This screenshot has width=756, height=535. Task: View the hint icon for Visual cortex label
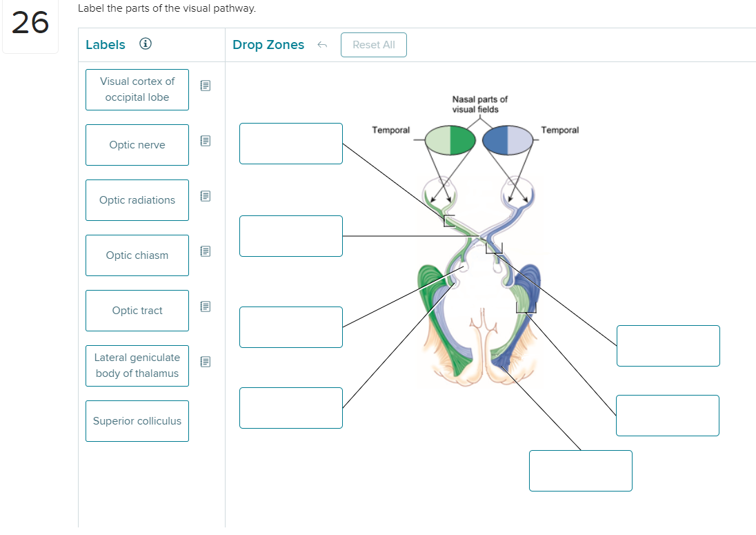click(205, 86)
